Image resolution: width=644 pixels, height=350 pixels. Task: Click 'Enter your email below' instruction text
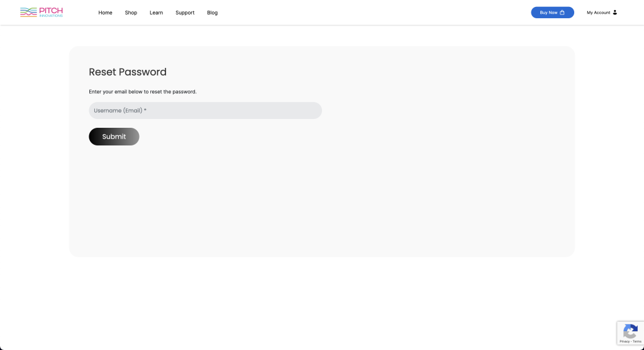point(143,92)
